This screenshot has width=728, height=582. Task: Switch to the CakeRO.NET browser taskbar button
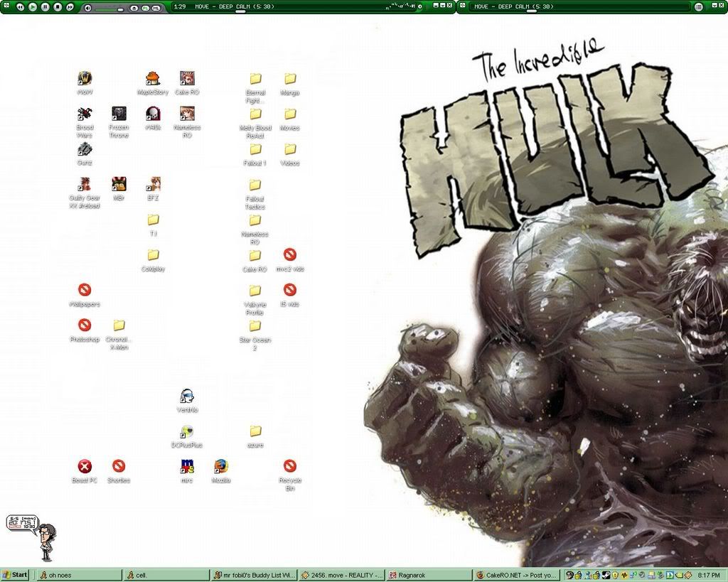tap(517, 575)
